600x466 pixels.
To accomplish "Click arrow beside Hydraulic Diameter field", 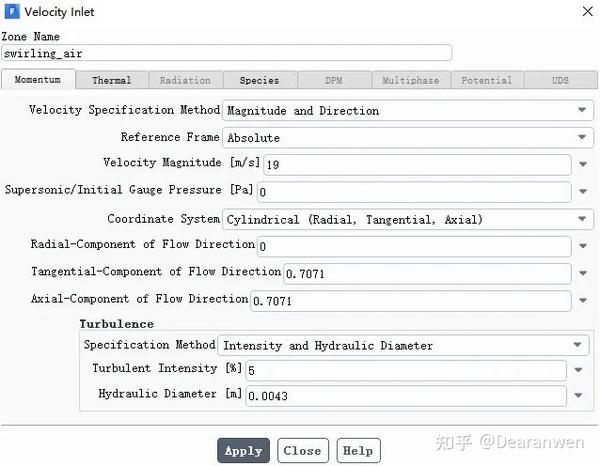I will click(578, 395).
